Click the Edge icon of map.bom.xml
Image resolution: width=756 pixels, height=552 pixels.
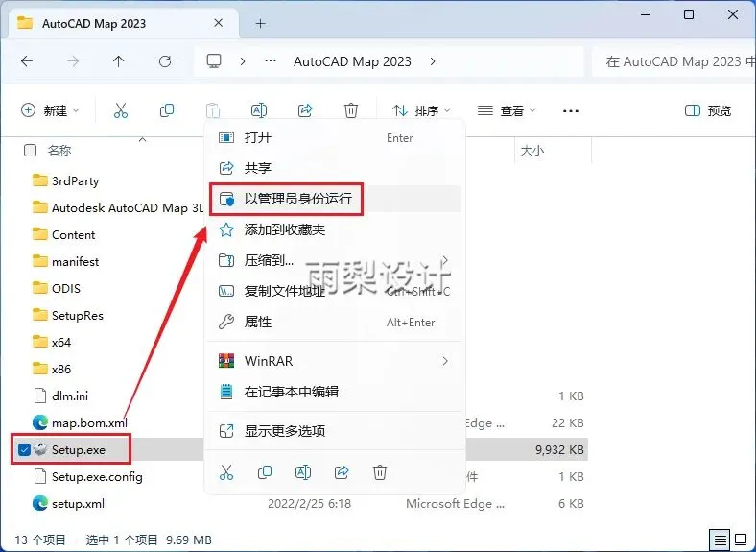click(40, 422)
